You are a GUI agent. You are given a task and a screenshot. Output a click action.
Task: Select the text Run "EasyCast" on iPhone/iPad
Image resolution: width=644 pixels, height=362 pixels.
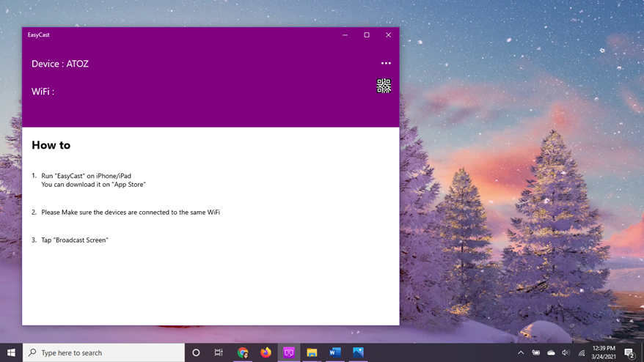87,176
